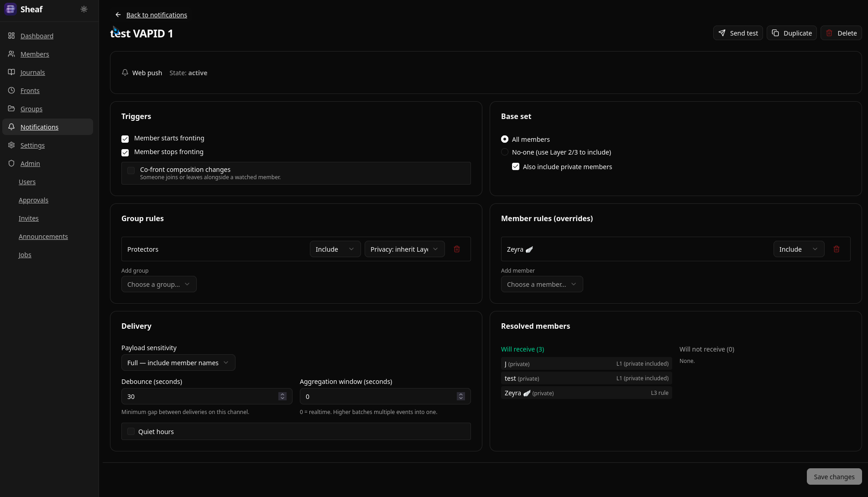Go to Announcements admin page

point(43,236)
